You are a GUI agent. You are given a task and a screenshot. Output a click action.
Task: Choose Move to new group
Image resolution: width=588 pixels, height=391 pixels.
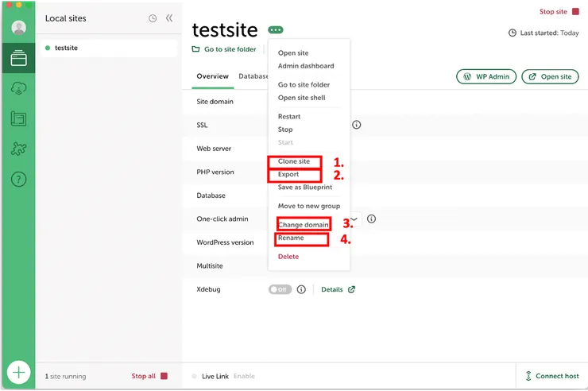point(309,206)
